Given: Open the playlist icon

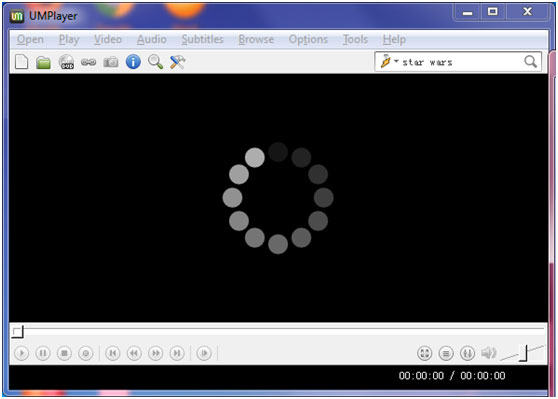Looking at the screenshot, I should tap(446, 353).
